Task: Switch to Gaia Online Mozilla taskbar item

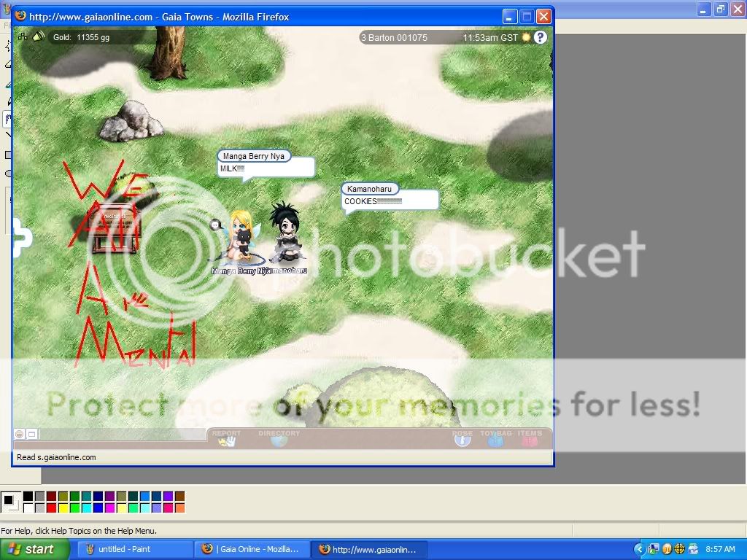Action: [x=251, y=549]
